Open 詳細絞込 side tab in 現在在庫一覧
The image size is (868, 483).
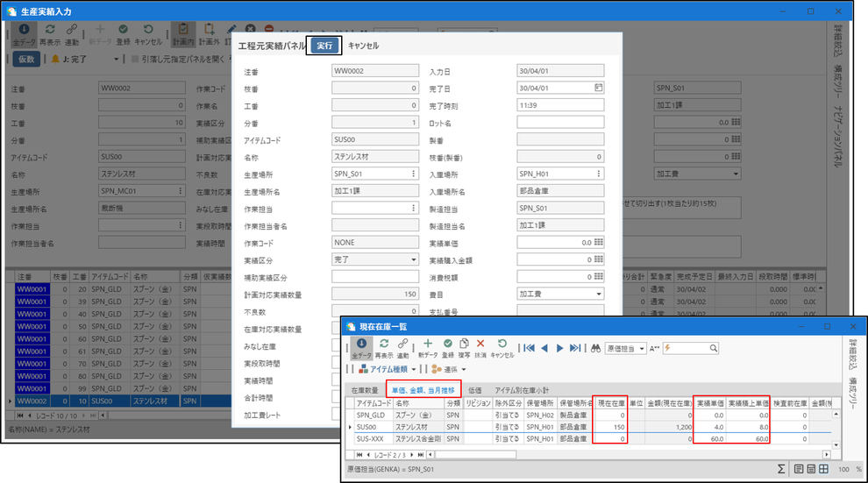click(853, 354)
